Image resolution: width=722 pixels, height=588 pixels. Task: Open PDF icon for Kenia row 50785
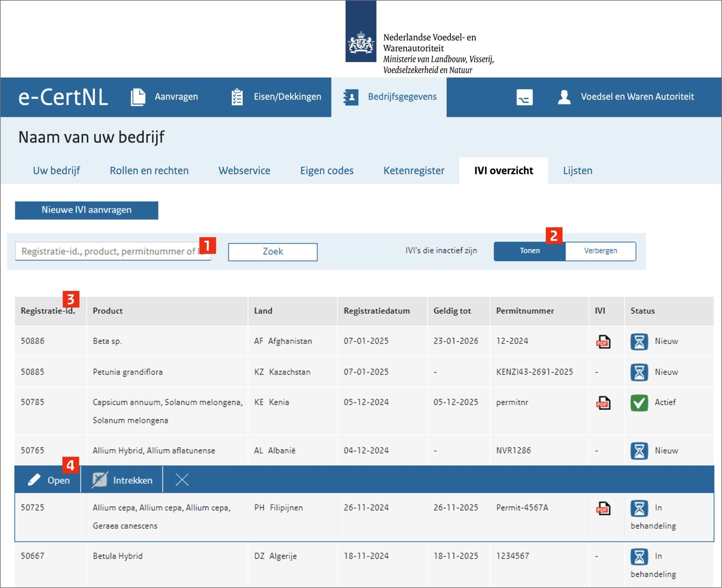click(x=603, y=403)
